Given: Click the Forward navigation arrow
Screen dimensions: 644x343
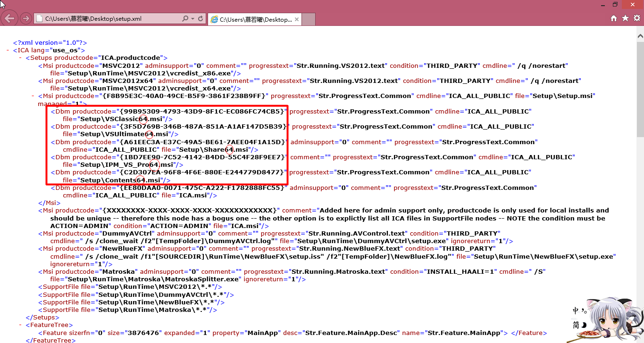Looking at the screenshot, I should point(25,19).
